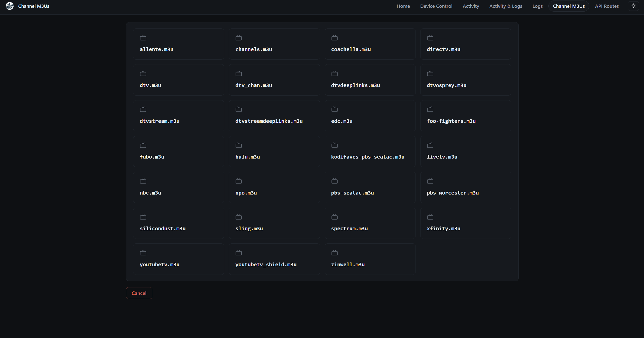
Task: Click the TV icon above silicondust.m3u
Action: coord(143,217)
